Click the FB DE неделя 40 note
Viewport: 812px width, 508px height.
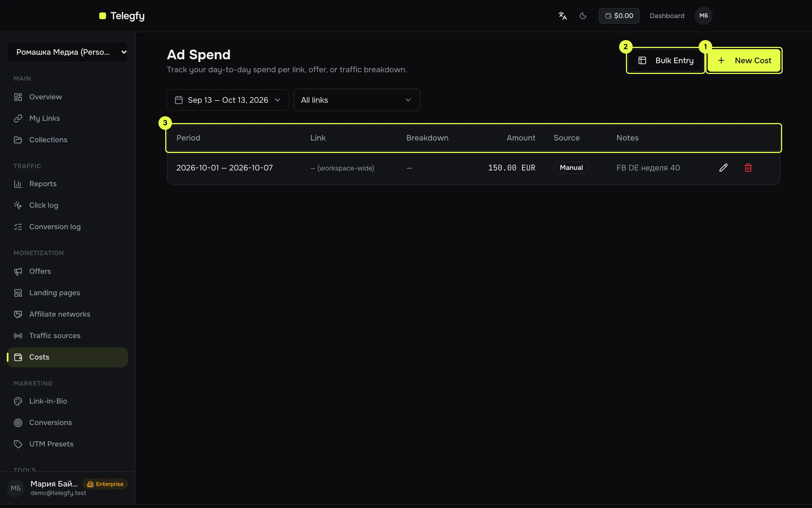click(648, 168)
